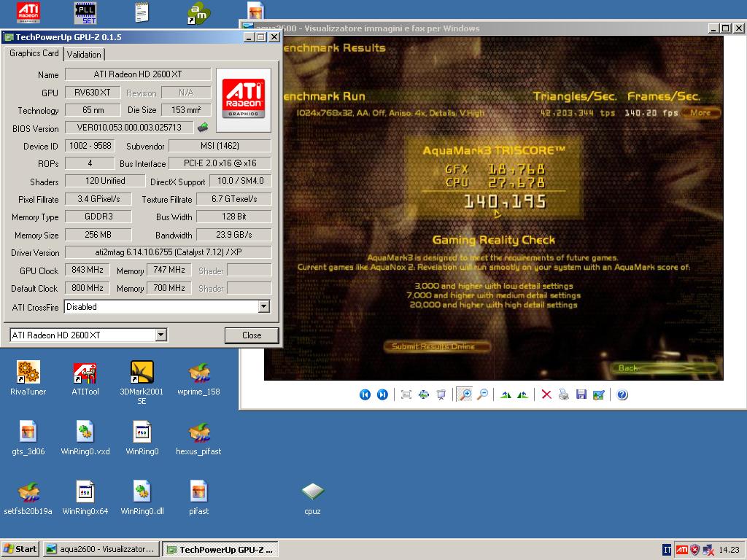
Task: Select WinRing0x64 file on desktop
Action: click(x=85, y=498)
